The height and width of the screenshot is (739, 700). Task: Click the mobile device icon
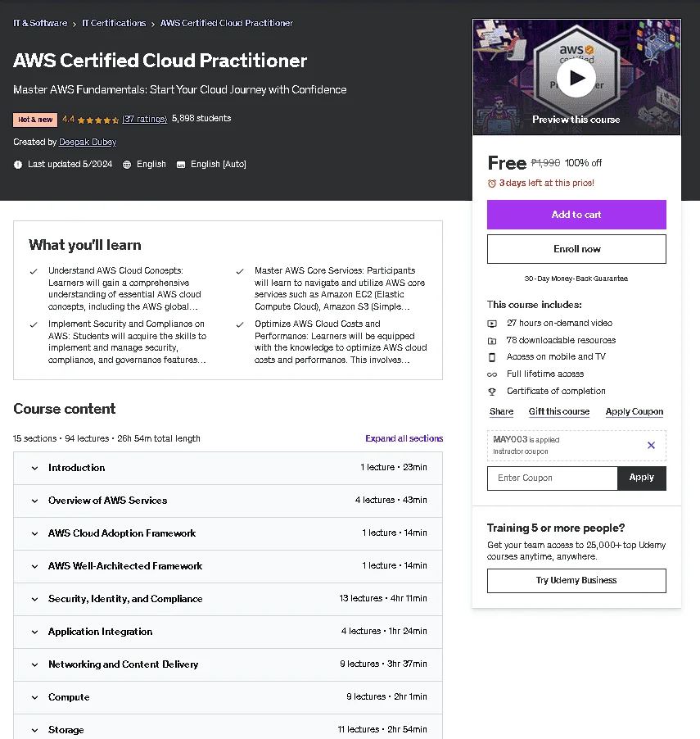click(x=492, y=357)
